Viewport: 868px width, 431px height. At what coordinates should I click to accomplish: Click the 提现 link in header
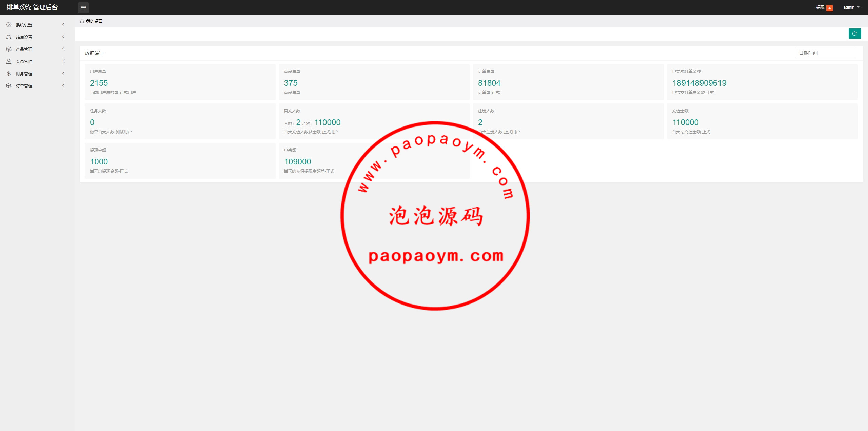coord(820,7)
